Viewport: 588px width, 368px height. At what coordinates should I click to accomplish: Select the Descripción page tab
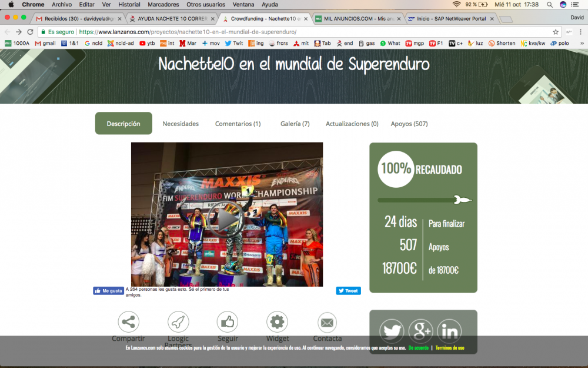click(x=123, y=123)
